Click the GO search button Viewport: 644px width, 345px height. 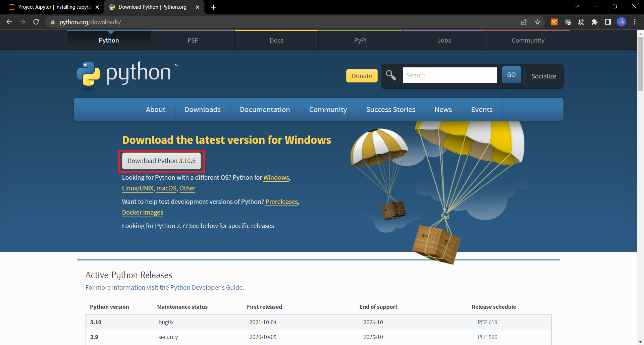511,75
